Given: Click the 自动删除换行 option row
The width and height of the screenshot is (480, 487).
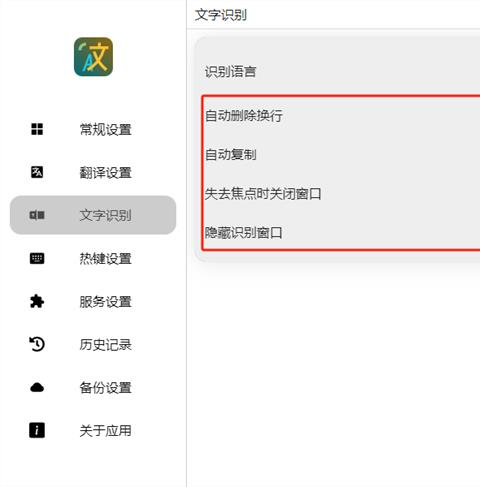Looking at the screenshot, I should pyautogui.click(x=342, y=116).
